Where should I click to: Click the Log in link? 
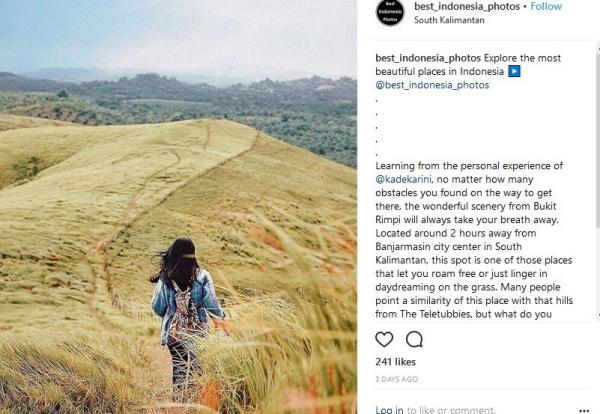click(x=389, y=409)
